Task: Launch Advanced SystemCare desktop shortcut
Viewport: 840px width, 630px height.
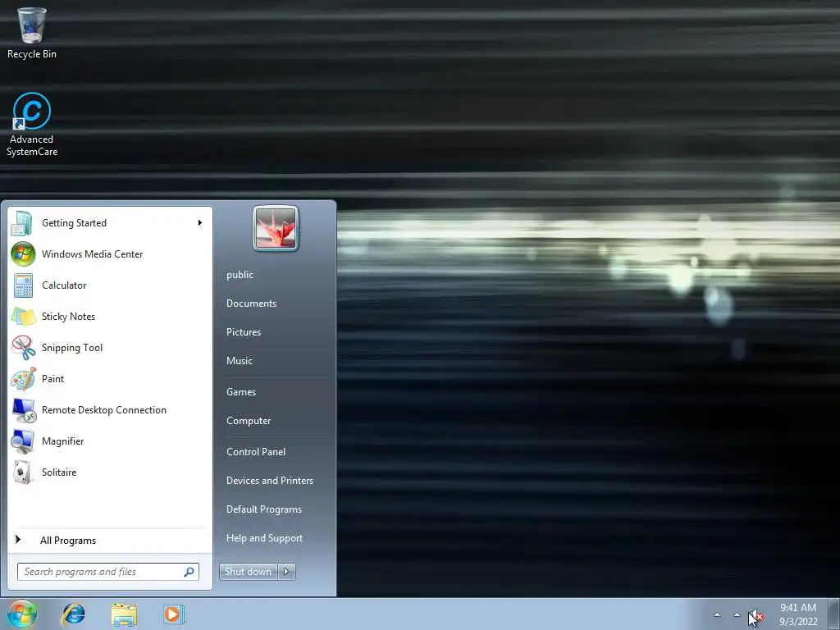Action: pos(32,125)
